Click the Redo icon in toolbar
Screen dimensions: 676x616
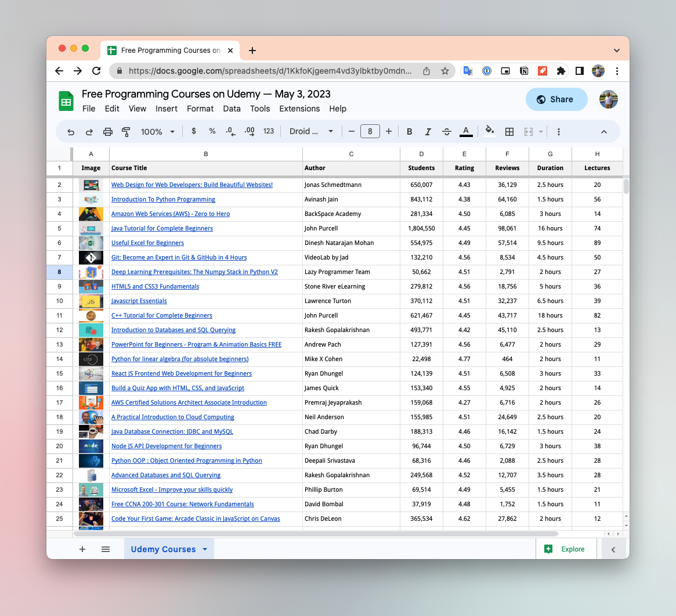(x=89, y=132)
